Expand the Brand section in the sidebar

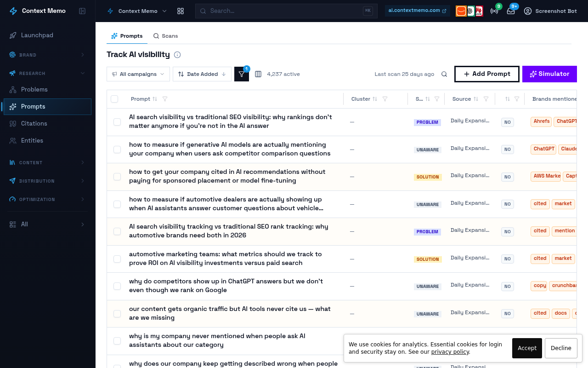(x=48, y=55)
